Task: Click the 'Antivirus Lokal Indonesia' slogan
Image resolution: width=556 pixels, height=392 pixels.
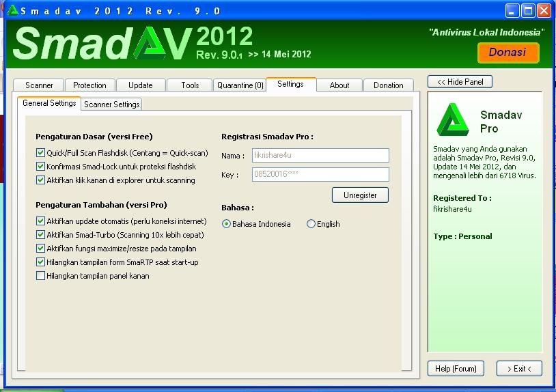Action: coord(486,32)
